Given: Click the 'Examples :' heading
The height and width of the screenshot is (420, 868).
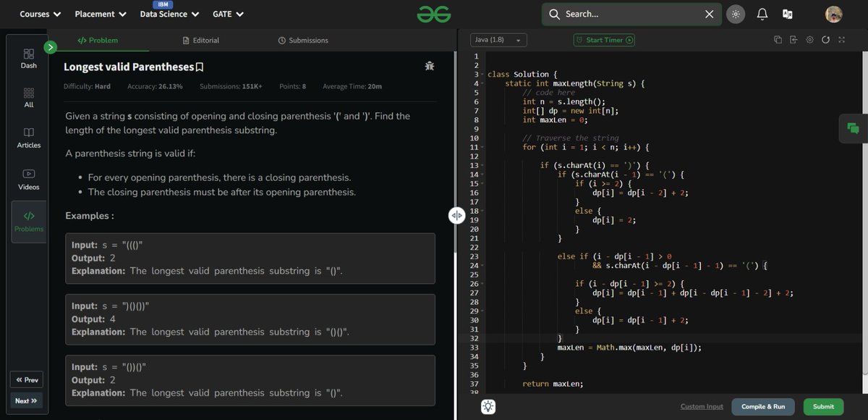Looking at the screenshot, I should point(90,216).
